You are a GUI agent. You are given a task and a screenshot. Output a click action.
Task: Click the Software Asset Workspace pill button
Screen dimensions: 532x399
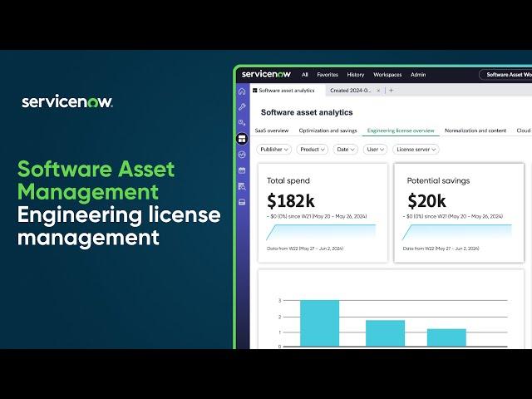tap(505, 75)
